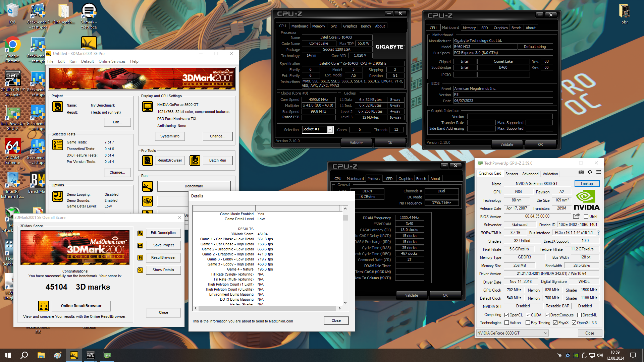Click Edit button in Project section
Image resolution: width=644 pixels, height=362 pixels.
[117, 122]
